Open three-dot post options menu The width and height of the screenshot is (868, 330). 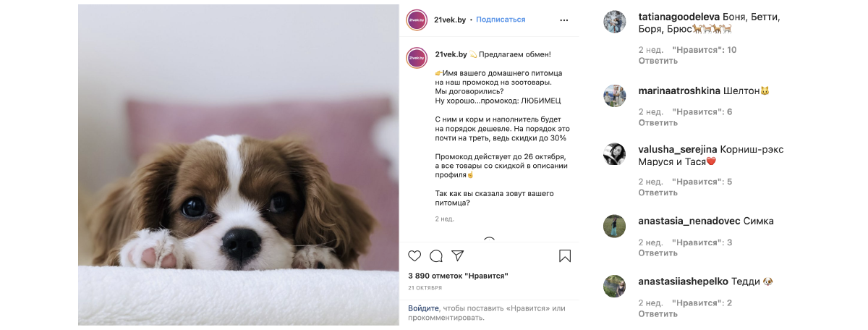click(565, 20)
